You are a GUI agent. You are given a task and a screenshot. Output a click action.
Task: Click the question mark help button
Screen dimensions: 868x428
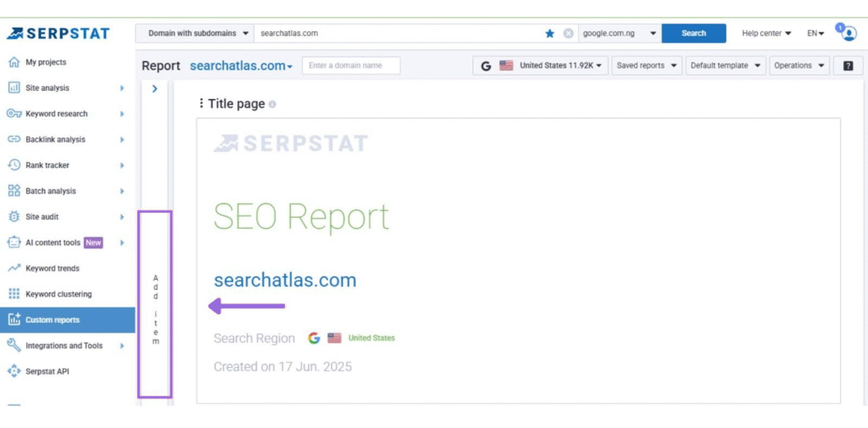click(x=848, y=65)
